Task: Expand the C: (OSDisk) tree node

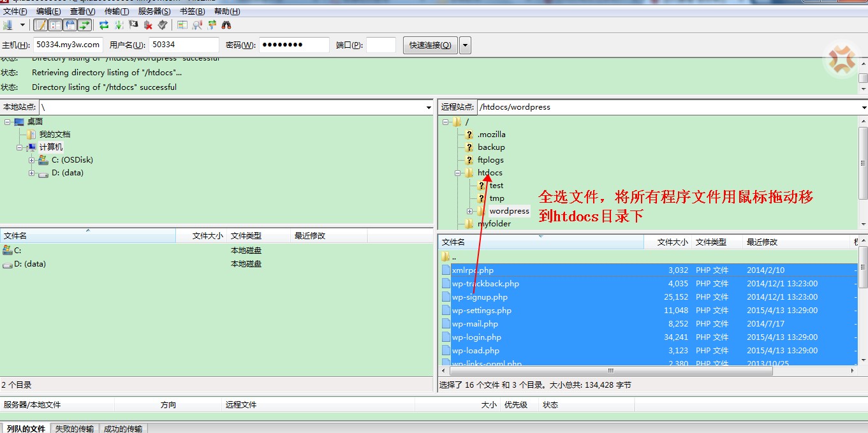Action: pos(31,160)
